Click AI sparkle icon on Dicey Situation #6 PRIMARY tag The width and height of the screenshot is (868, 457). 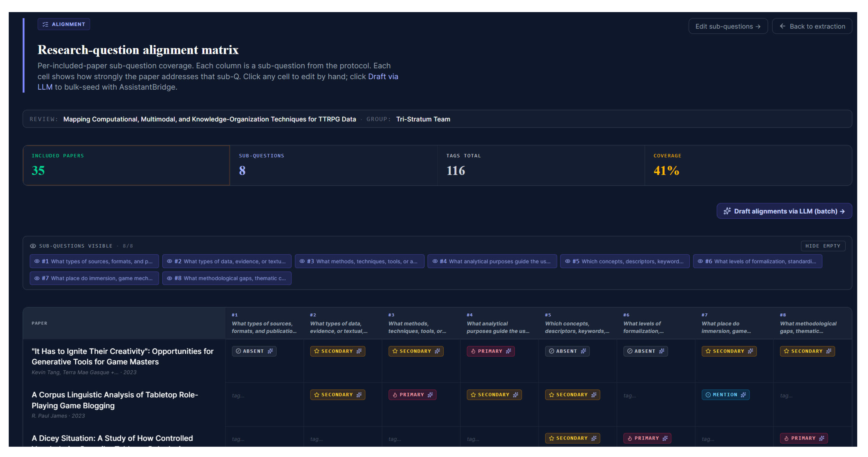[x=665, y=438]
